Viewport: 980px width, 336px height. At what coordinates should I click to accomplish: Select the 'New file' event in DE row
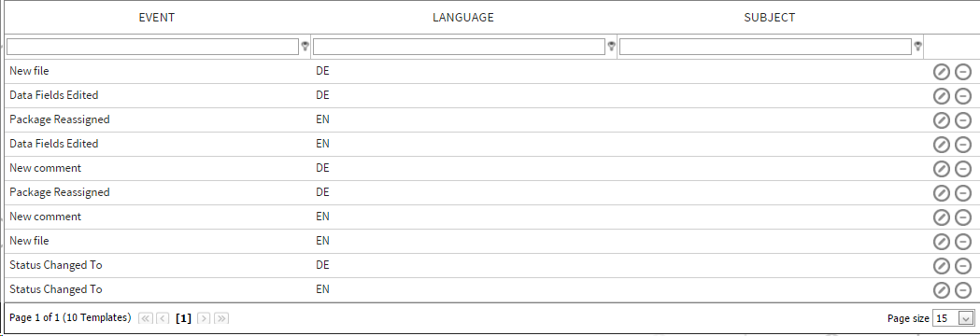pyautogui.click(x=29, y=71)
